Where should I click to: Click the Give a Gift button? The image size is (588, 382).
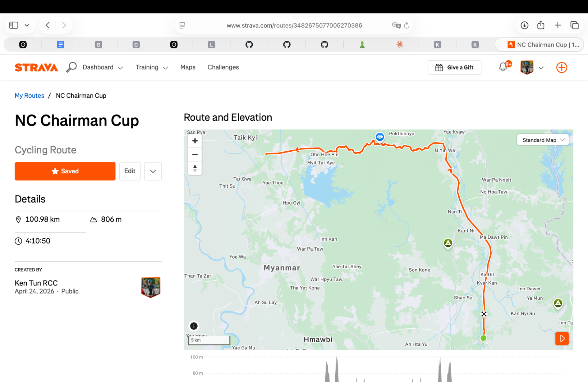(x=454, y=67)
